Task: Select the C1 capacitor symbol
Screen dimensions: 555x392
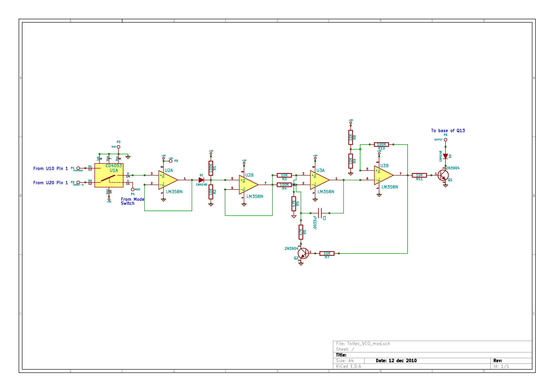Action: [320, 213]
